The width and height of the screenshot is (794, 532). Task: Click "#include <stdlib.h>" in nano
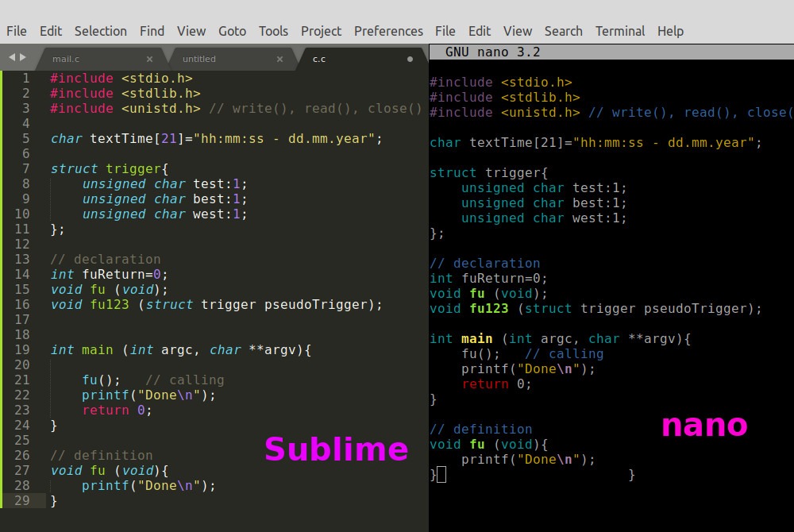pos(505,97)
